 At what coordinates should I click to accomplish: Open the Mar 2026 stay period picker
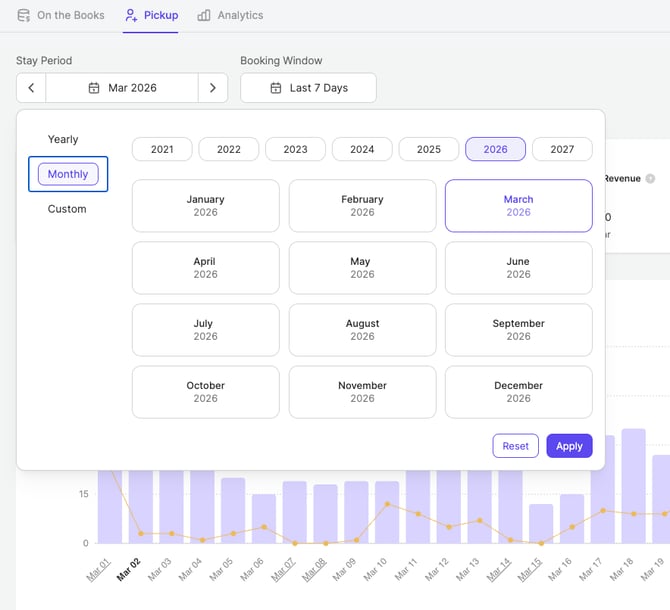122,88
